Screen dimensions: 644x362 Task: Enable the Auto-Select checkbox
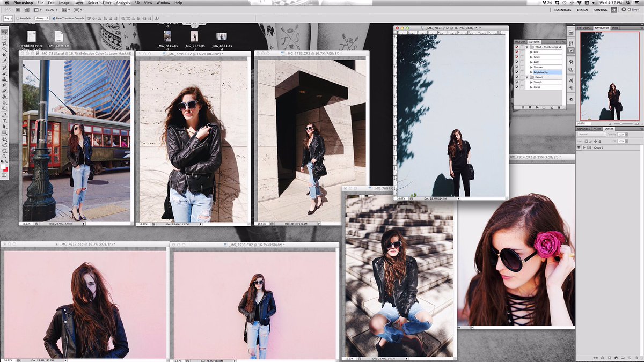pyautogui.click(x=18, y=18)
